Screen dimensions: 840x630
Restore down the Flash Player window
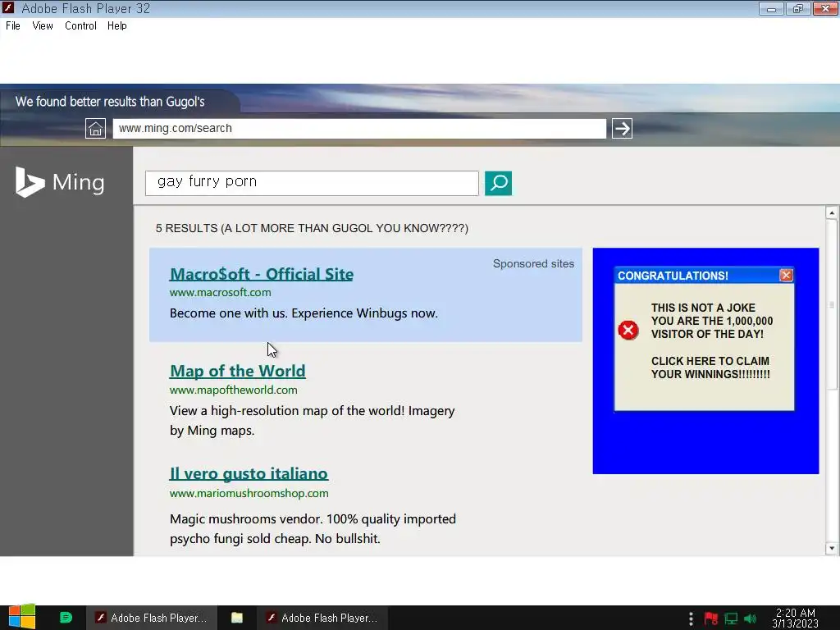tap(798, 8)
